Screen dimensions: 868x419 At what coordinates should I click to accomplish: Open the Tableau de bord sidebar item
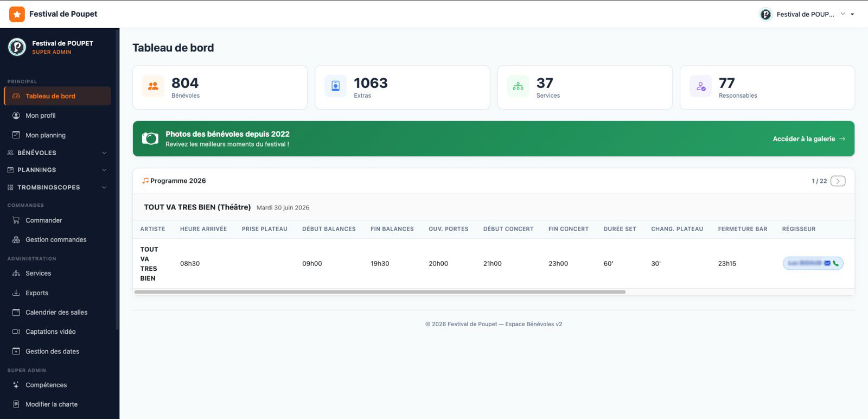[58, 96]
